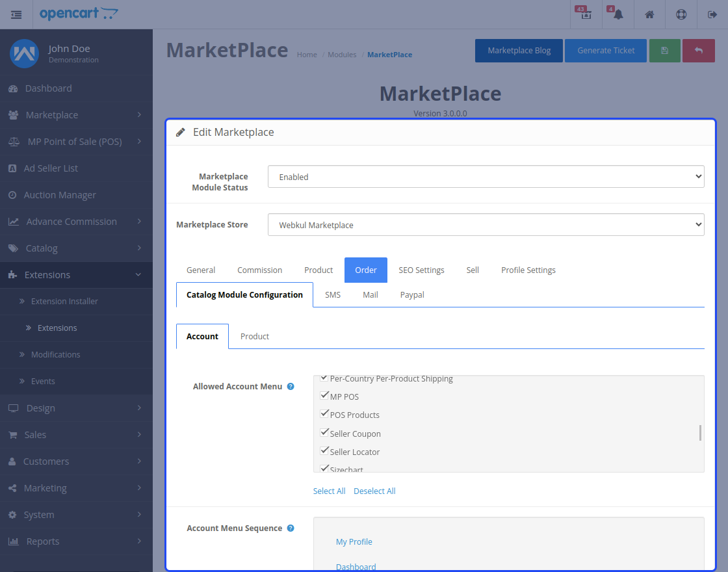728x572 pixels.
Task: Open the SEO Settings tab
Action: (x=421, y=270)
